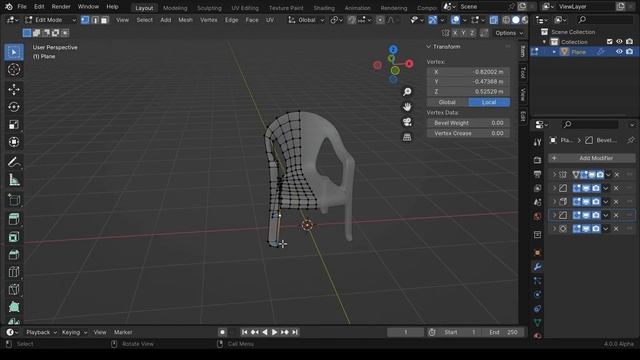The width and height of the screenshot is (640, 360).
Task: Select the Bevel tool
Action: click(x=14, y=254)
